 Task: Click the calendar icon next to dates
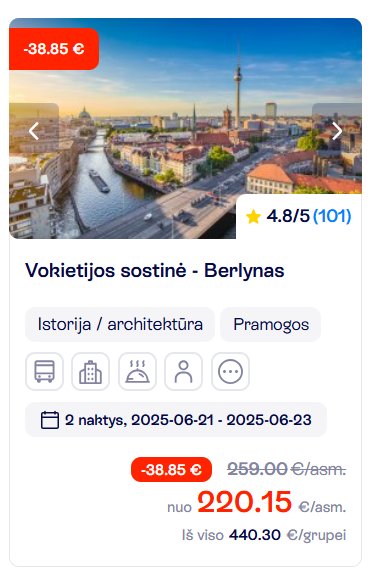tap(50, 420)
